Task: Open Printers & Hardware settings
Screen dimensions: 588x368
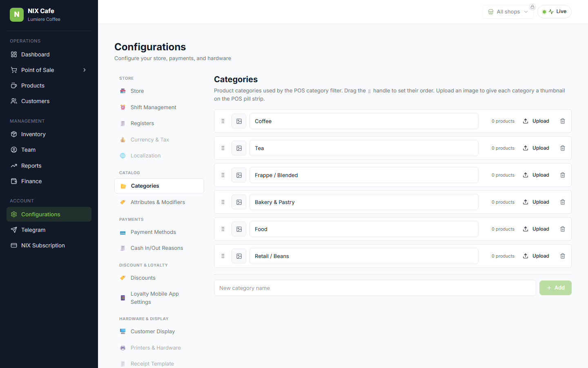Action: [x=159, y=348]
